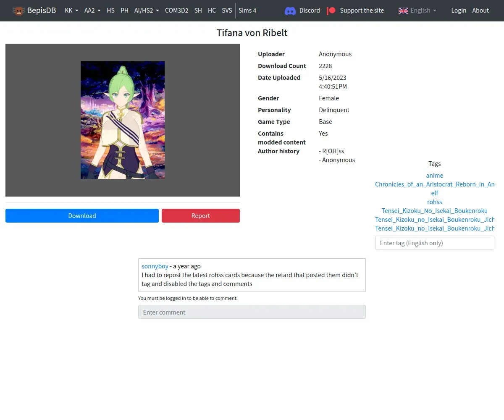
Task: Click the Enter comment input field
Action: pyautogui.click(x=252, y=312)
